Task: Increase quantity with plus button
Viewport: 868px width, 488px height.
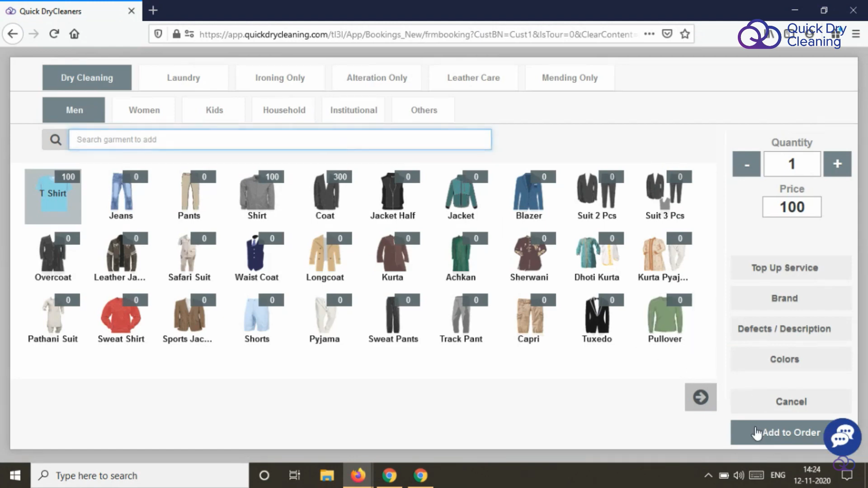Action: coord(837,164)
